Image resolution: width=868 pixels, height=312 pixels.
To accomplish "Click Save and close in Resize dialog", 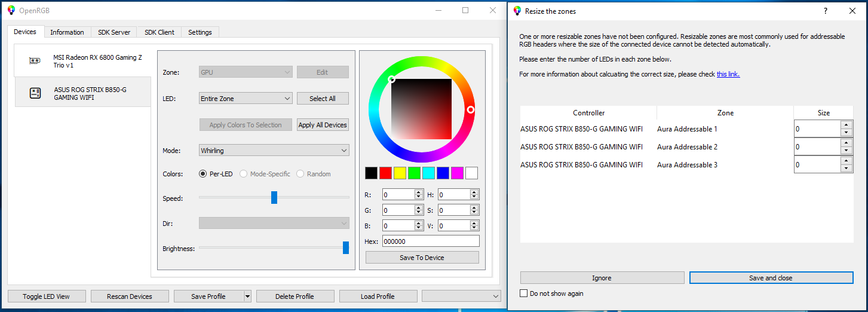I will pyautogui.click(x=771, y=278).
